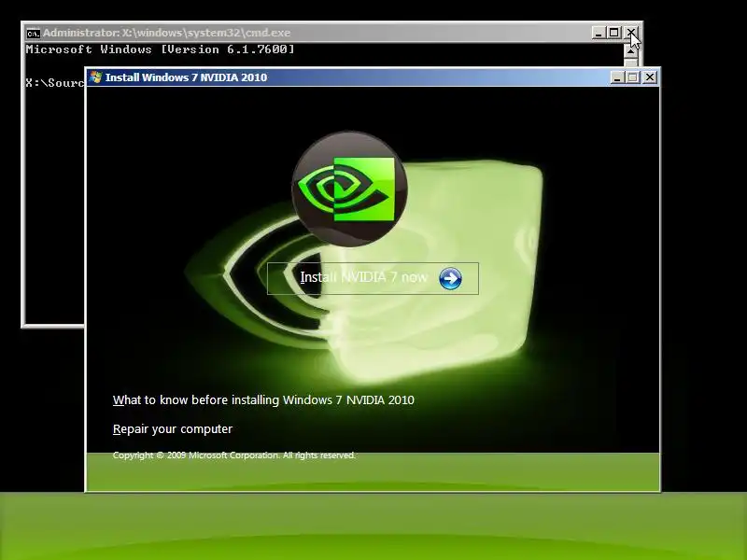This screenshot has width=747, height=560.
Task: Maximize the Install Windows 7 NVIDIA window
Action: click(633, 77)
